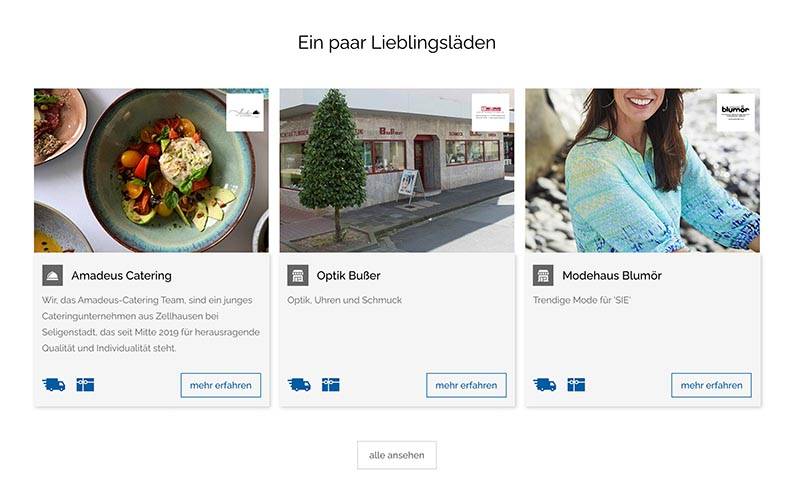The height and width of the screenshot is (500, 800).
Task: Click the blumör logo badge on the photo
Action: (x=736, y=112)
